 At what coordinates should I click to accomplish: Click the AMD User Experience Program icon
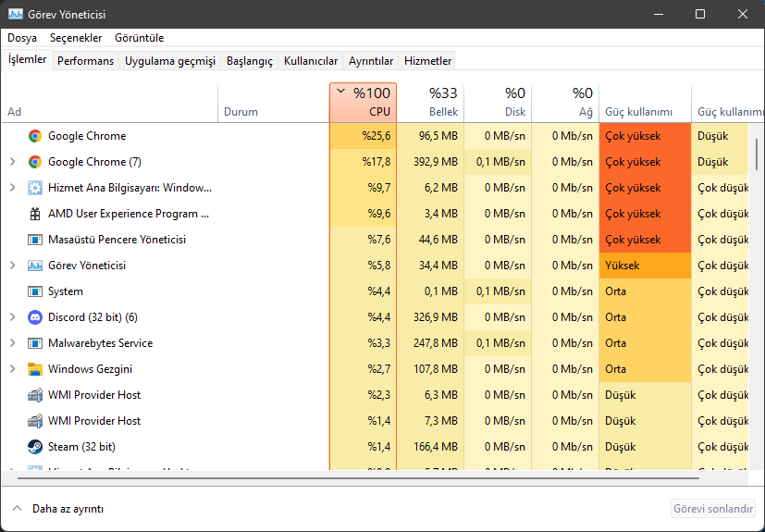tap(34, 214)
